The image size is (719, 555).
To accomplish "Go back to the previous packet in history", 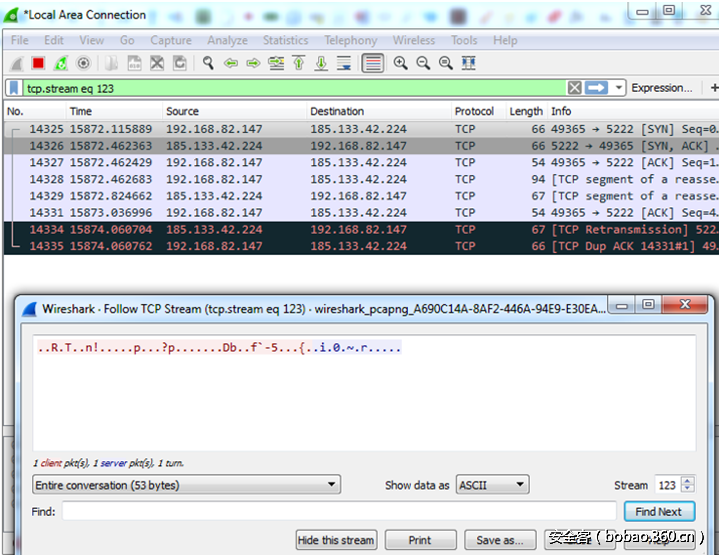I will pos(231,63).
